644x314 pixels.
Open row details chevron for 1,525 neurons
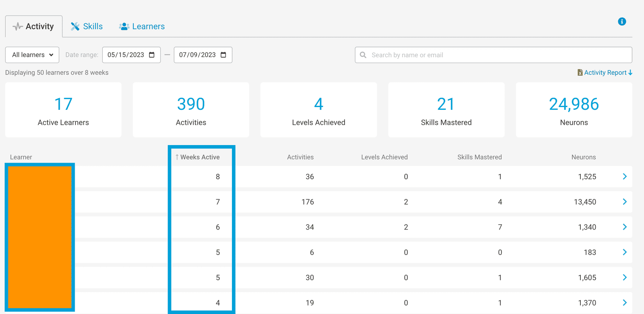pos(624,177)
